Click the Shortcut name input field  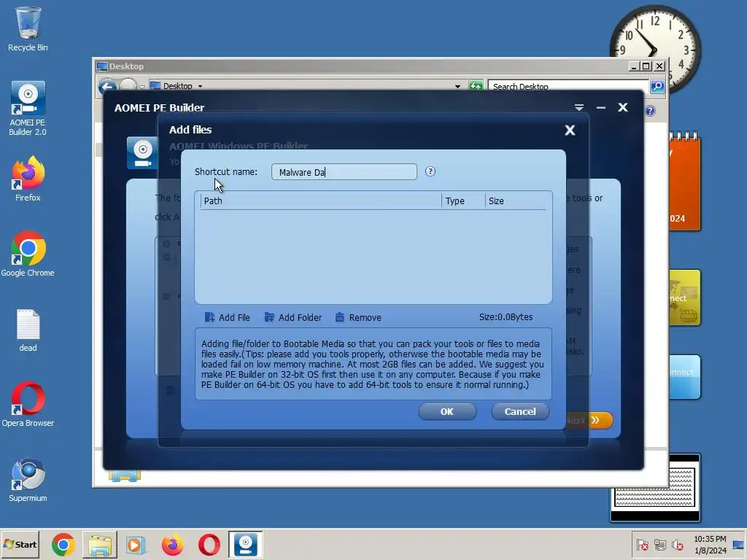[344, 172]
